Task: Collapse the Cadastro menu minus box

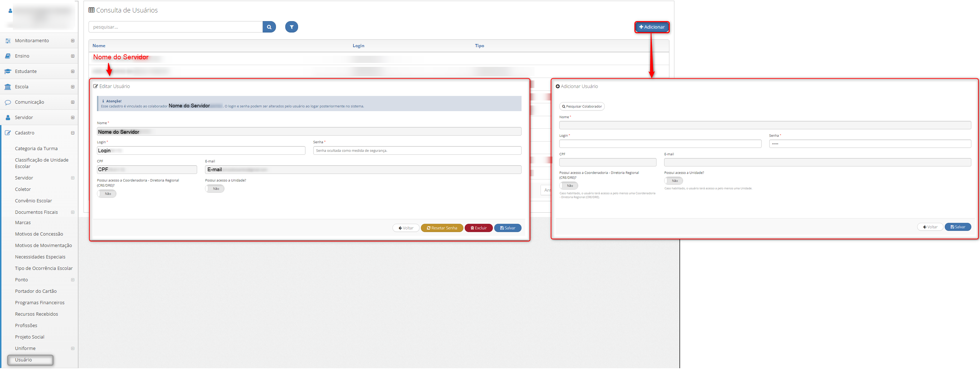Action: (x=73, y=133)
